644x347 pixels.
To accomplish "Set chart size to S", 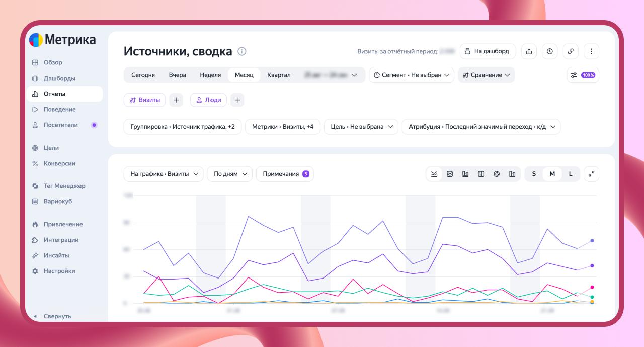I will click(534, 174).
